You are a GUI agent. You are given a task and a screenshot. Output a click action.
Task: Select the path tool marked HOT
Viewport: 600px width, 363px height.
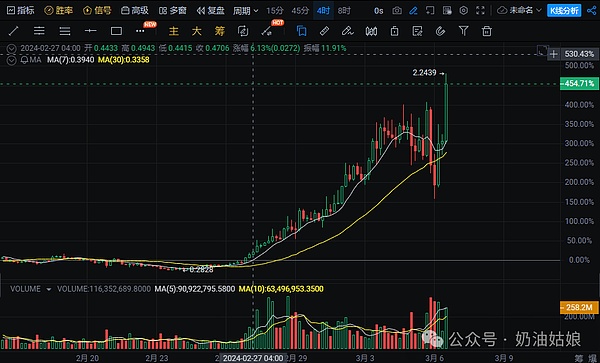click(x=267, y=31)
